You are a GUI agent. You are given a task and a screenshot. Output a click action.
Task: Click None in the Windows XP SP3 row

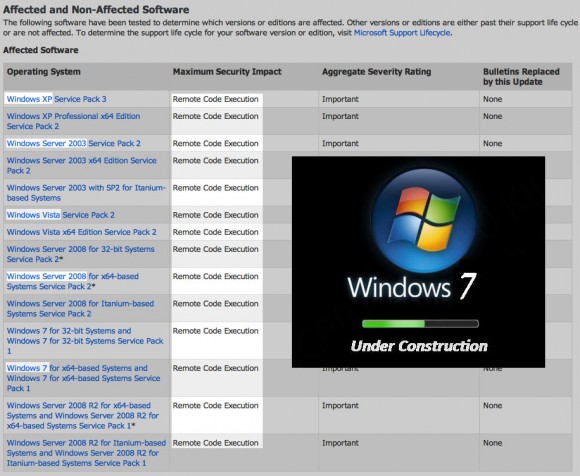click(x=493, y=99)
